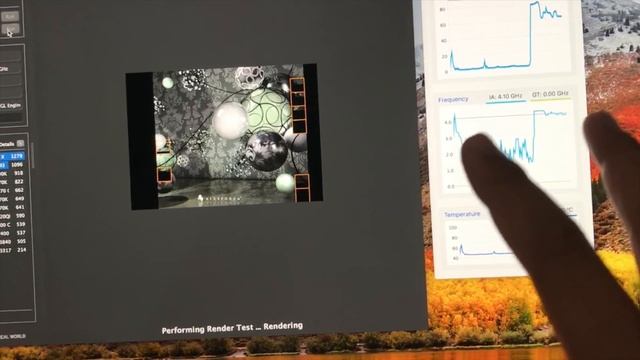Click the Frequency line graph area
The image size is (640, 360).
[x=508, y=149]
